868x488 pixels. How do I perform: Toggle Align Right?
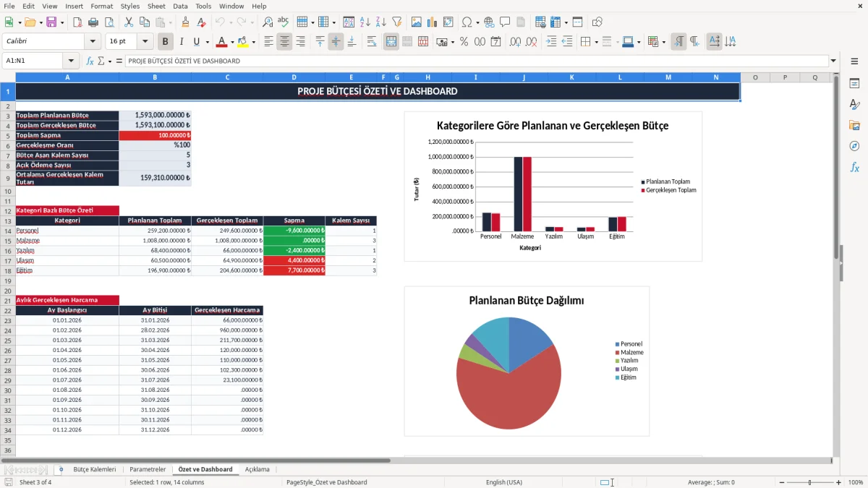point(300,42)
